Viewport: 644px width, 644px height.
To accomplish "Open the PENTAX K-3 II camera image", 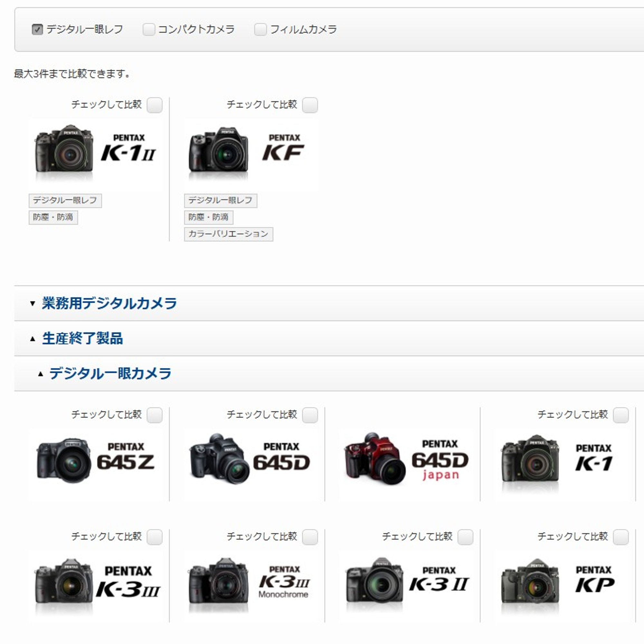I will point(374,580).
